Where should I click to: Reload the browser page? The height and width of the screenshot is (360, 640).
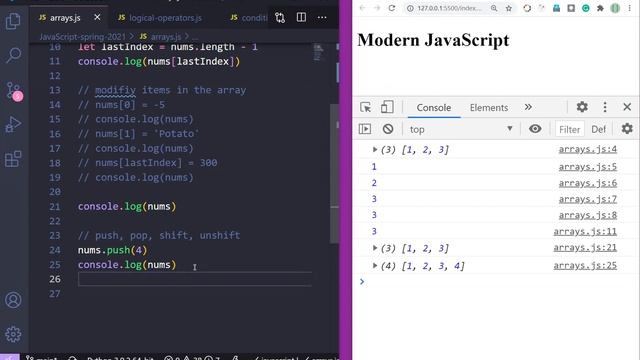pyautogui.click(x=392, y=8)
